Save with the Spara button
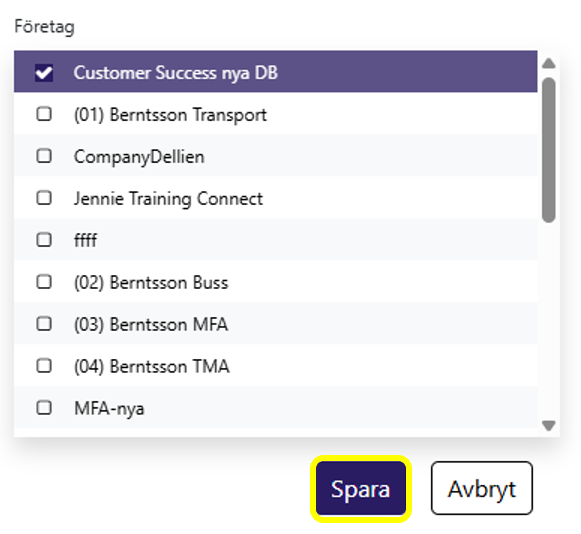 (x=361, y=489)
